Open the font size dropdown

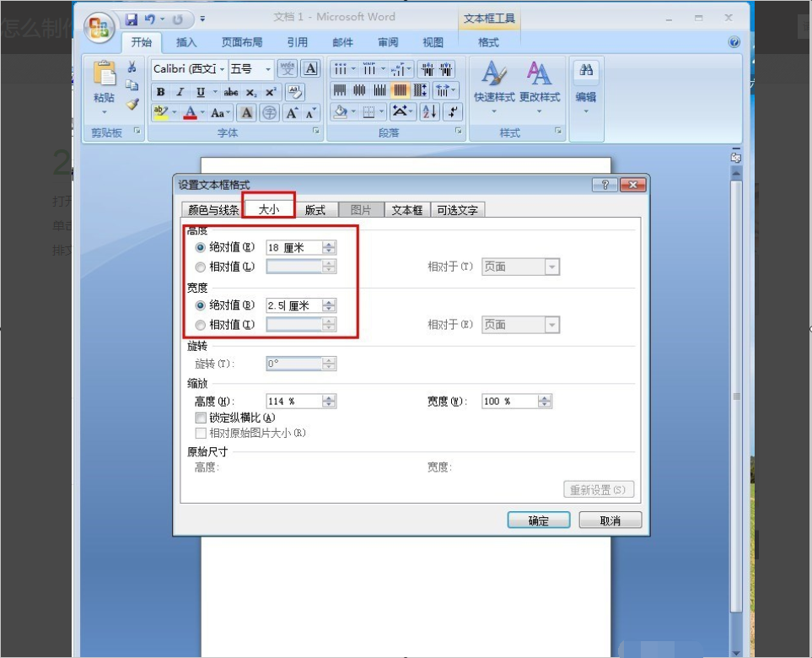[x=268, y=69]
